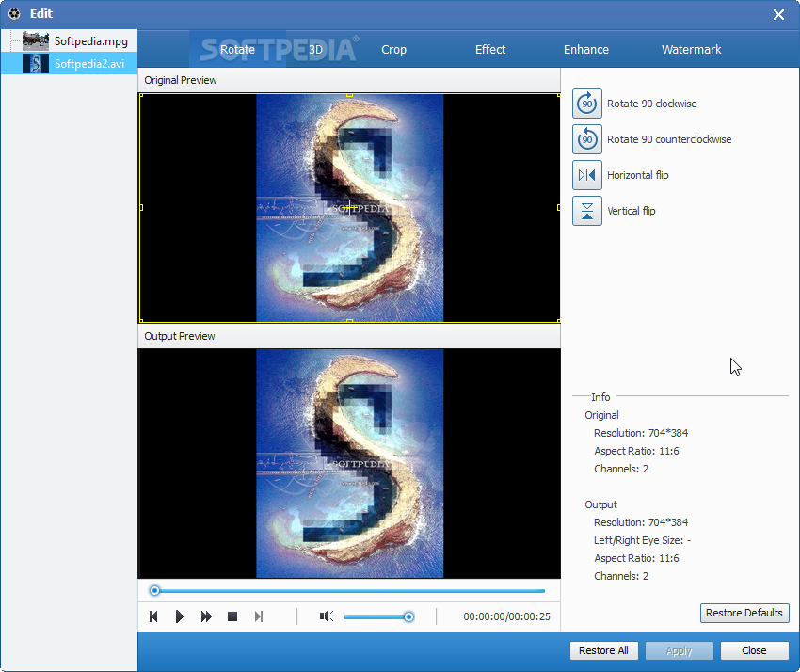Click the Rotate 90 counterclockwise icon
Image resolution: width=800 pixels, height=672 pixels.
[x=586, y=139]
